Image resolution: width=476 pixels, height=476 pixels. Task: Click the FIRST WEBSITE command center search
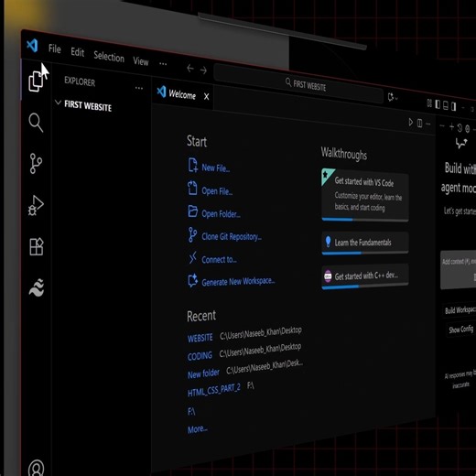coord(298,84)
